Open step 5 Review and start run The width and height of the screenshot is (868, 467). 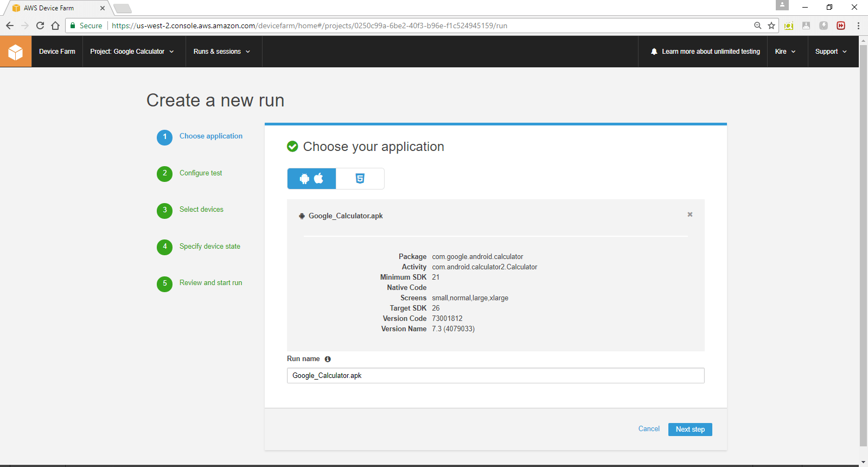pyautogui.click(x=211, y=283)
